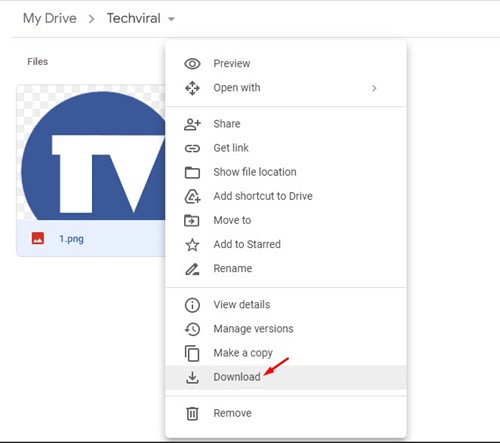The height and width of the screenshot is (443, 500).
Task: Click the Open with arrows icon
Action: click(x=192, y=88)
